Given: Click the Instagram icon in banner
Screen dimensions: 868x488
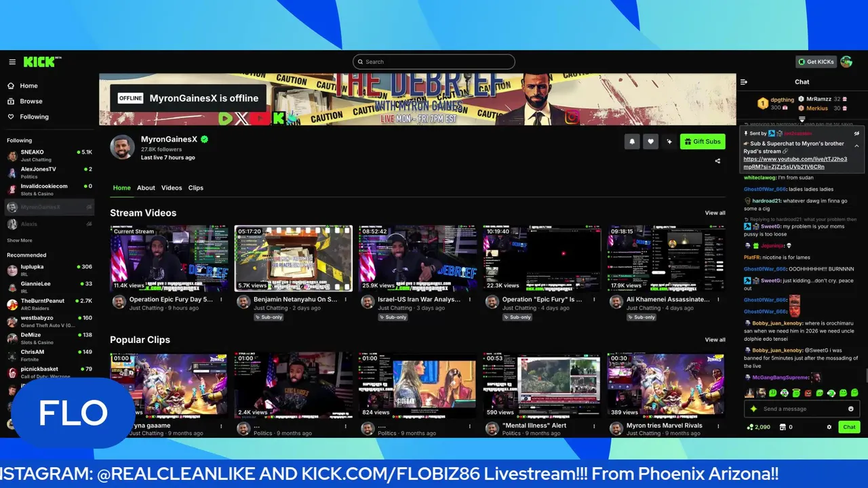Looking at the screenshot, I should [x=572, y=117].
